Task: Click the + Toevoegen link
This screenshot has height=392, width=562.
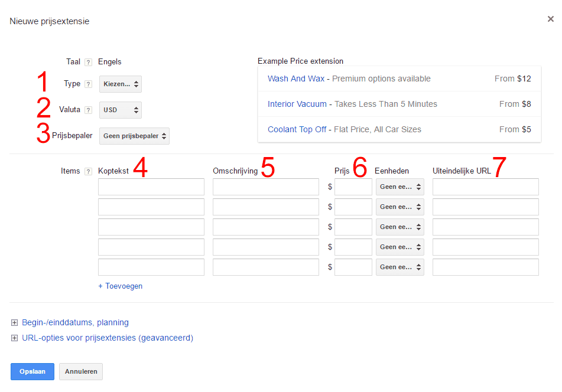Action: (x=121, y=286)
